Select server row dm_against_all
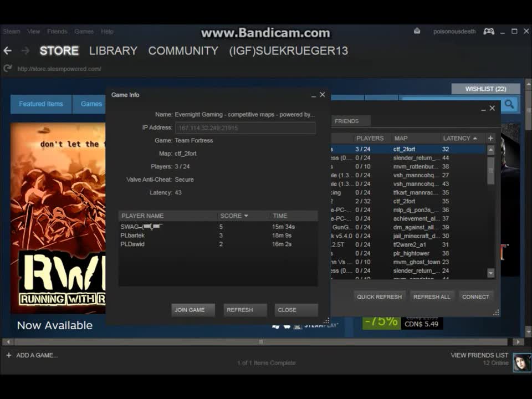 [408, 227]
